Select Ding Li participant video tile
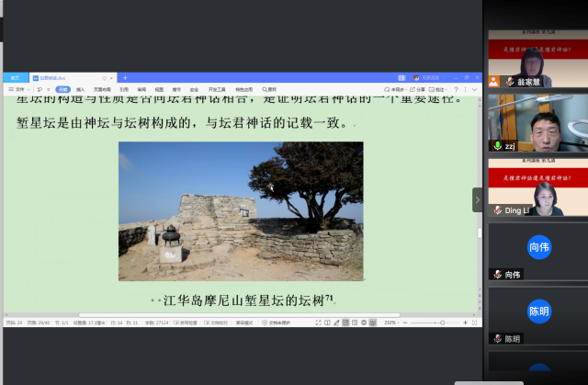The width and height of the screenshot is (588, 385). [x=538, y=187]
